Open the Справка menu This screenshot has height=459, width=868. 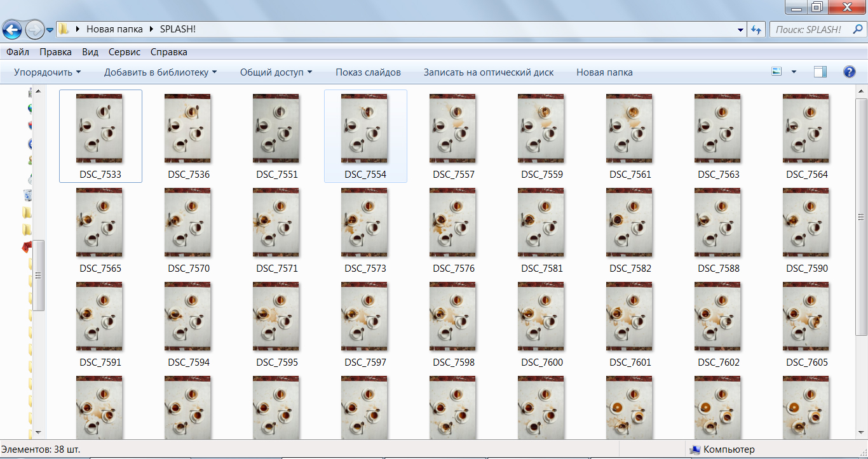[x=168, y=52]
